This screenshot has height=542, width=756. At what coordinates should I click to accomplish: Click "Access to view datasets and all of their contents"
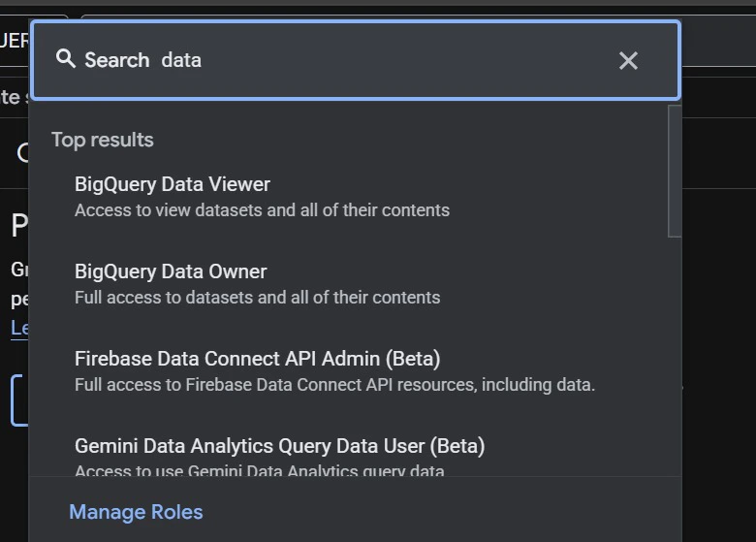[x=262, y=210]
